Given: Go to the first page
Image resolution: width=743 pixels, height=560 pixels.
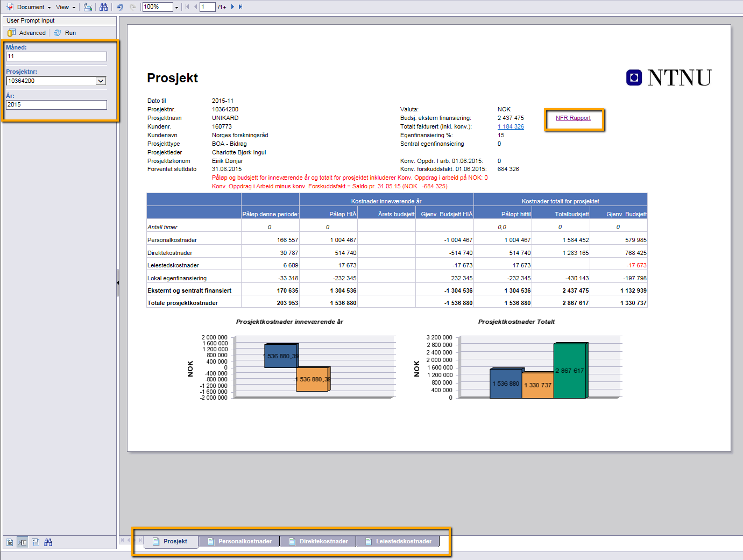Looking at the screenshot, I should tap(187, 7).
